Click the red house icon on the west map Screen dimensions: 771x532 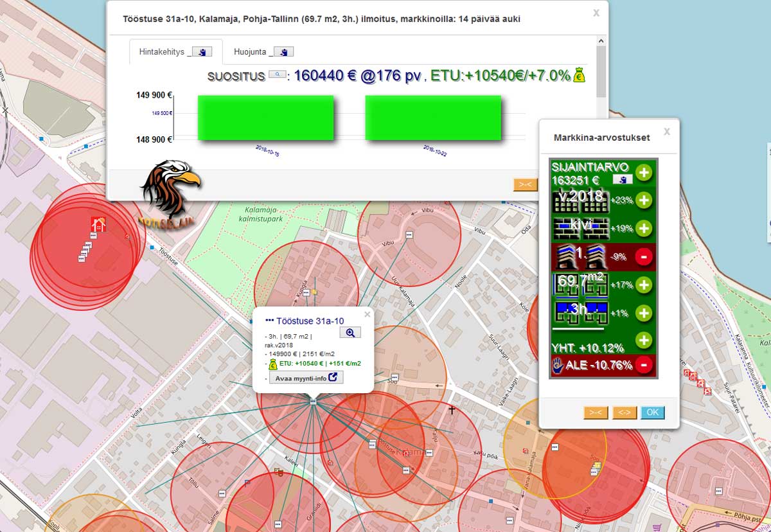98,224
